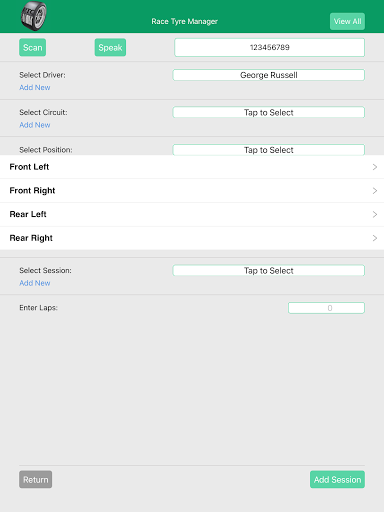Click the tyre barcode field 123456789
The height and width of the screenshot is (512, 384).
(269, 47)
